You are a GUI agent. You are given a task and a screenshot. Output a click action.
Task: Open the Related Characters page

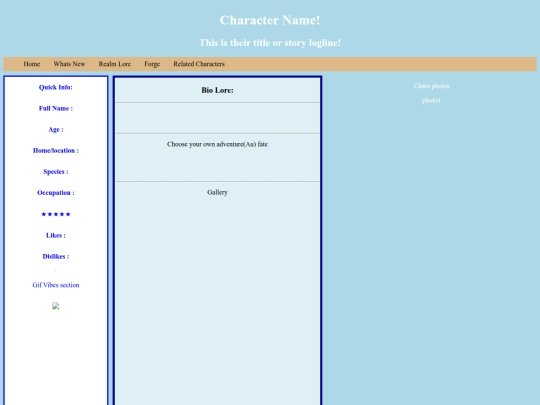199,64
